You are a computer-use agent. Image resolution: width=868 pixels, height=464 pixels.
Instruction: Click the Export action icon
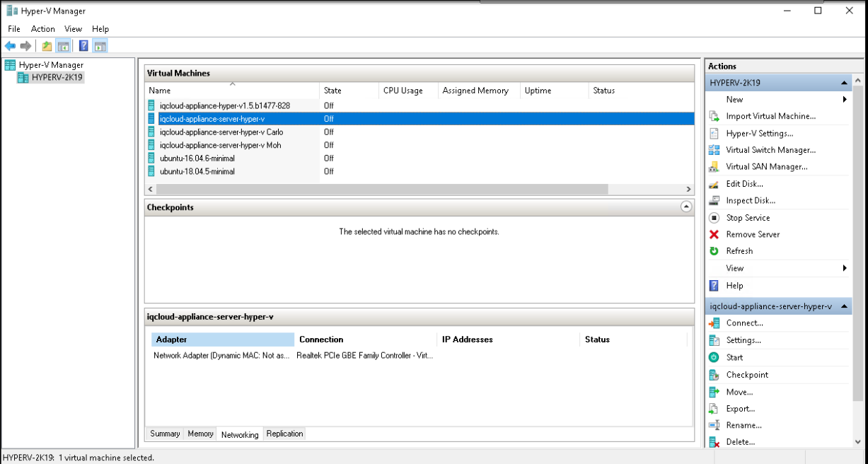coord(714,409)
